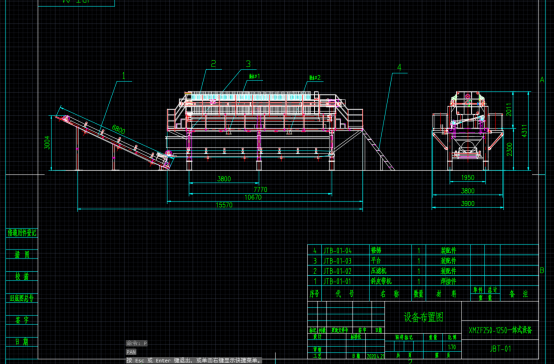Screen dimensions: 554x364
Task: Select callout number 2 above filter press
Action: [x=213, y=64]
